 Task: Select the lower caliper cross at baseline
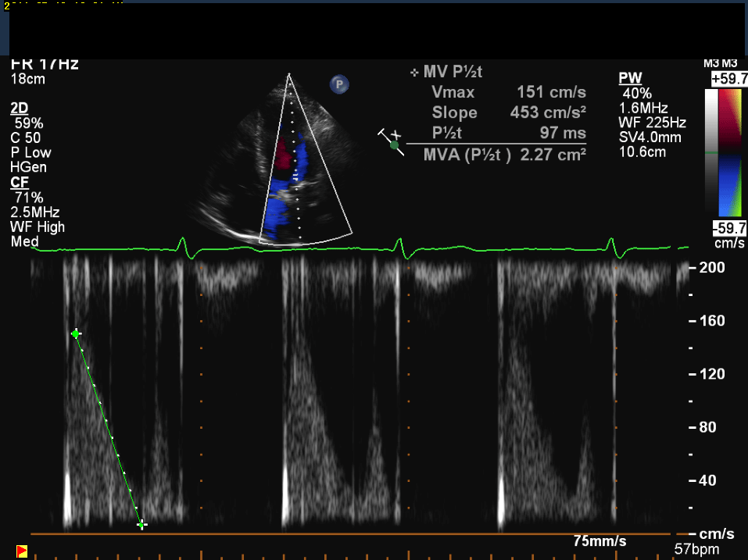141,525
